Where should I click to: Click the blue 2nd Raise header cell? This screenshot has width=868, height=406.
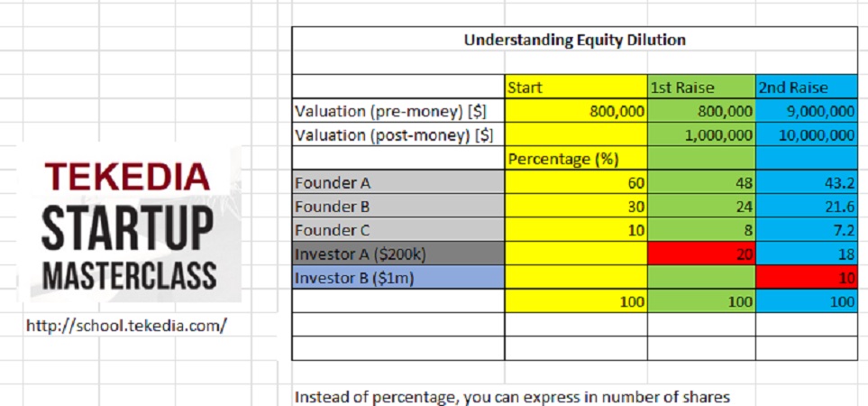tap(806, 88)
